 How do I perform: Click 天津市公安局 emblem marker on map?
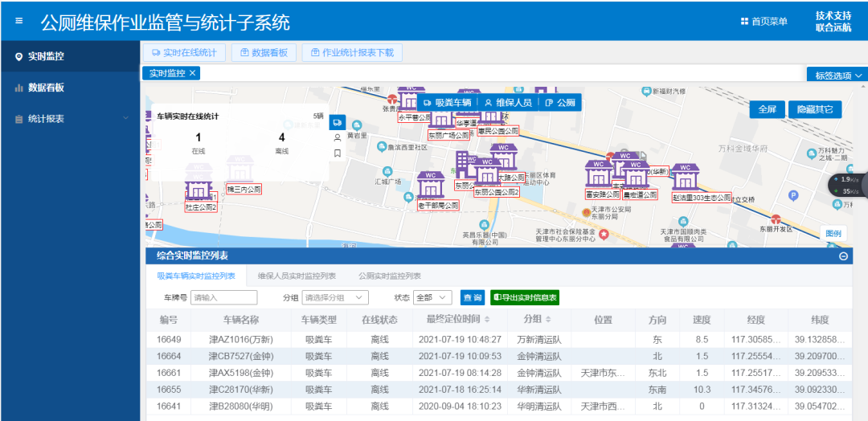coord(586,212)
